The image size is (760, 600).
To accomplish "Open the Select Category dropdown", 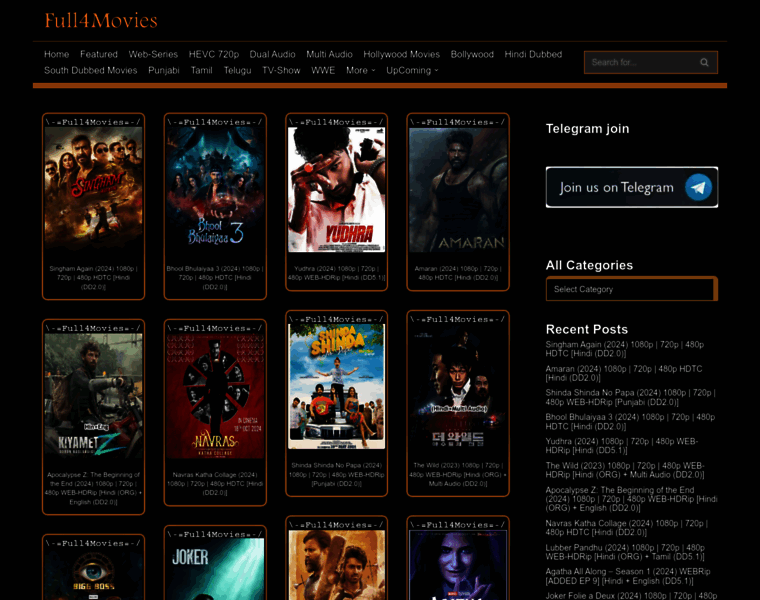I will coord(632,289).
